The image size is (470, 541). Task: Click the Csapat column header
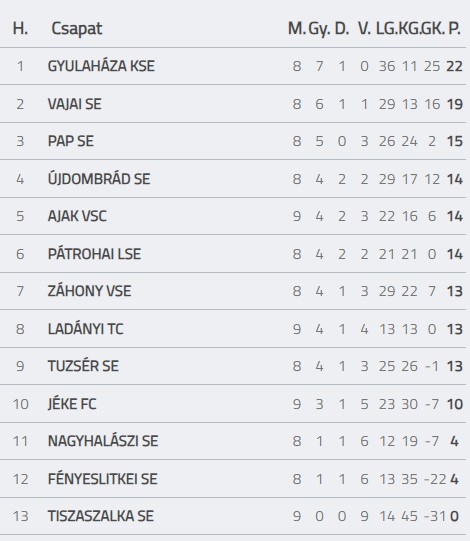pyautogui.click(x=77, y=29)
